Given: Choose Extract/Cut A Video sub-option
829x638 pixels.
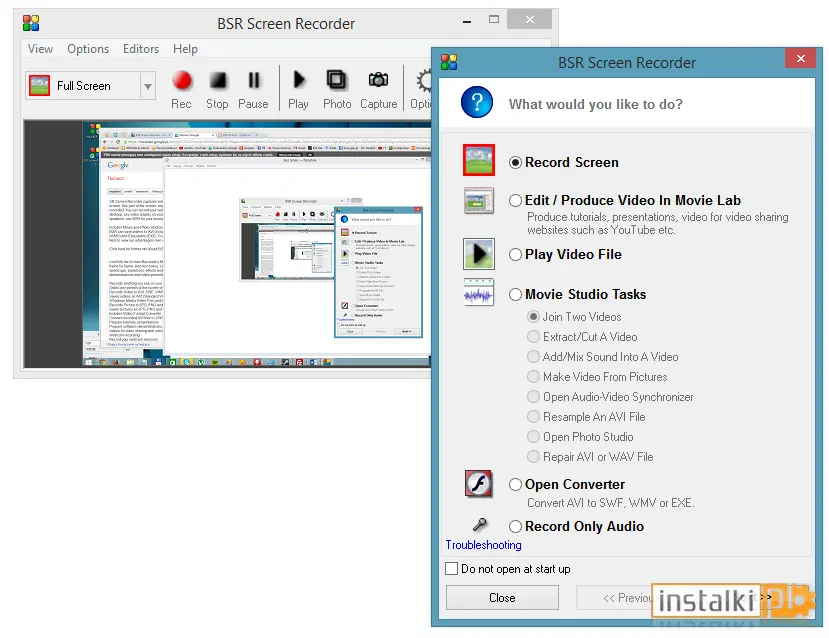Looking at the screenshot, I should click(582, 337).
